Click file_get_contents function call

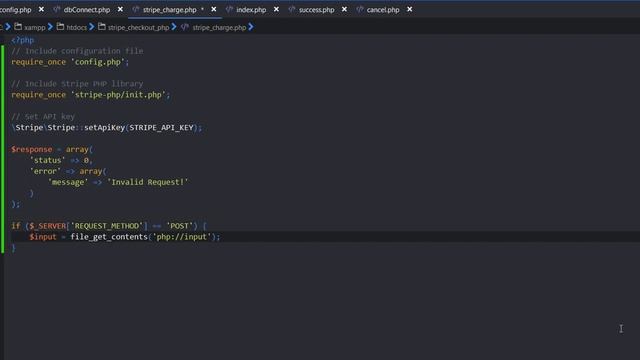click(x=109, y=237)
